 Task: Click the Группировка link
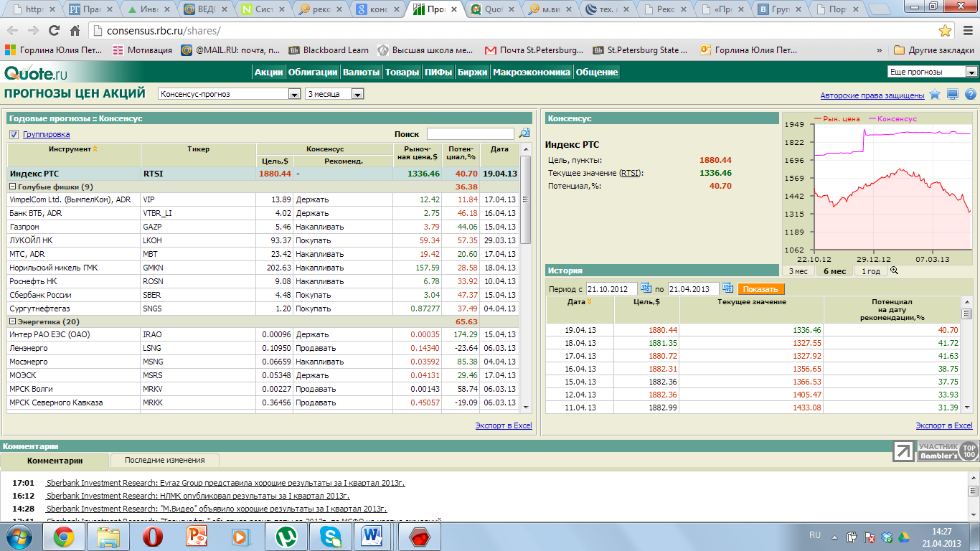[47, 134]
